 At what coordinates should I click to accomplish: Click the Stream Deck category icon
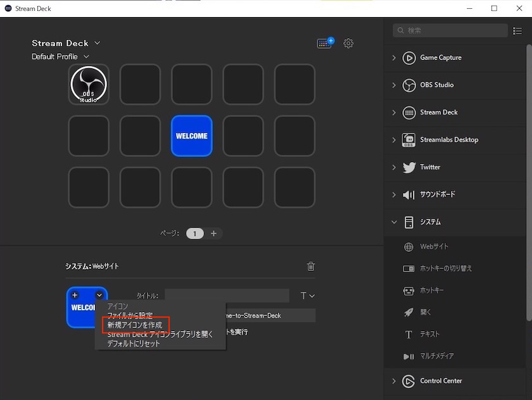pyautogui.click(x=409, y=113)
